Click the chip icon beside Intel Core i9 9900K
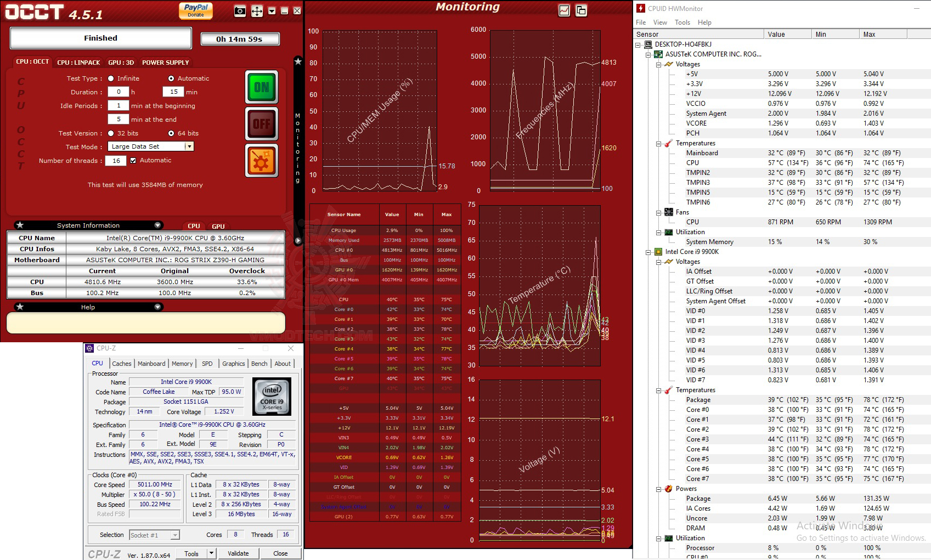Viewport: 931px width, 560px height. 658,252
